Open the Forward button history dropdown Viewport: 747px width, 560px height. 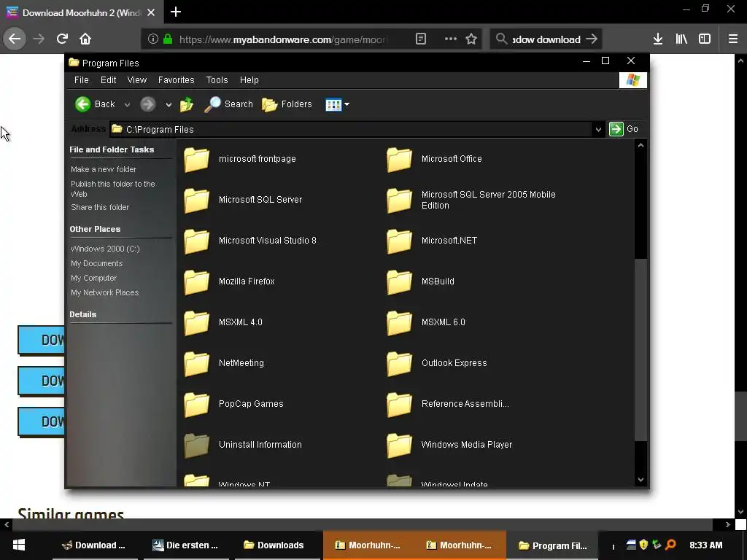(169, 105)
